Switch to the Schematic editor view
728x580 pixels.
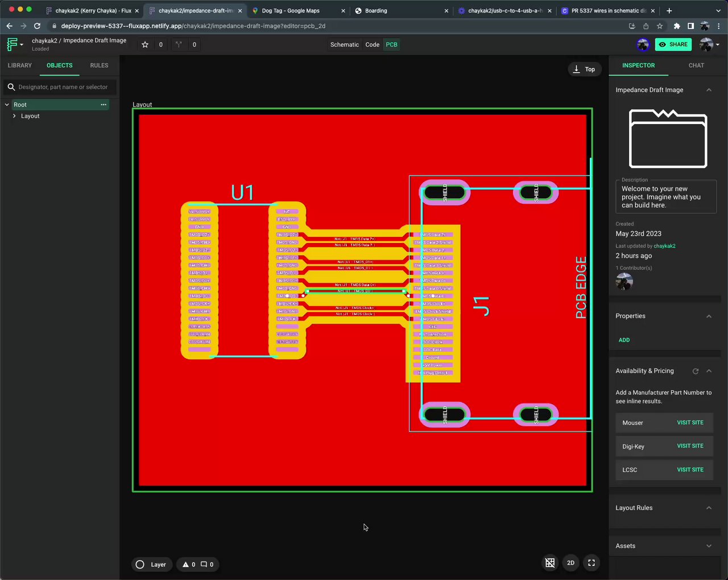click(344, 44)
